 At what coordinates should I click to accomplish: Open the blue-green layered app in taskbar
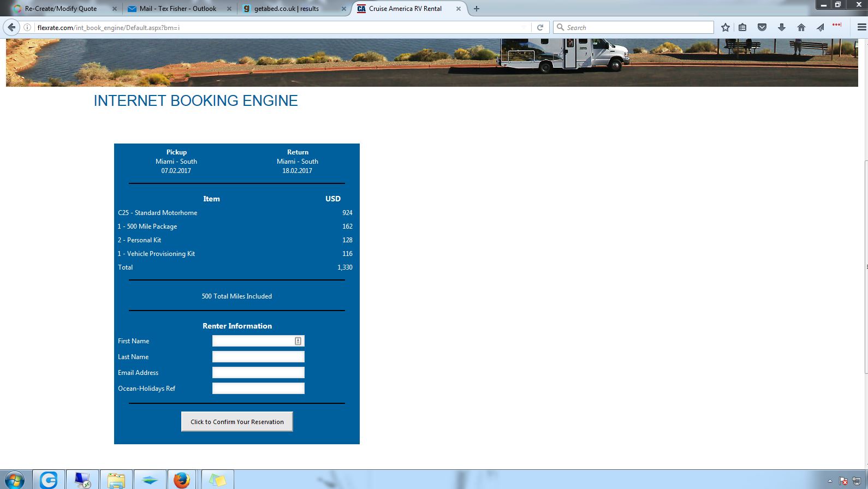pos(150,480)
